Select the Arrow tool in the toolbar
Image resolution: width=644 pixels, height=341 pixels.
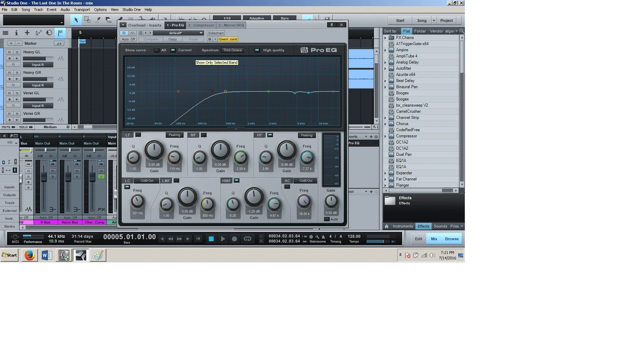(x=76, y=20)
